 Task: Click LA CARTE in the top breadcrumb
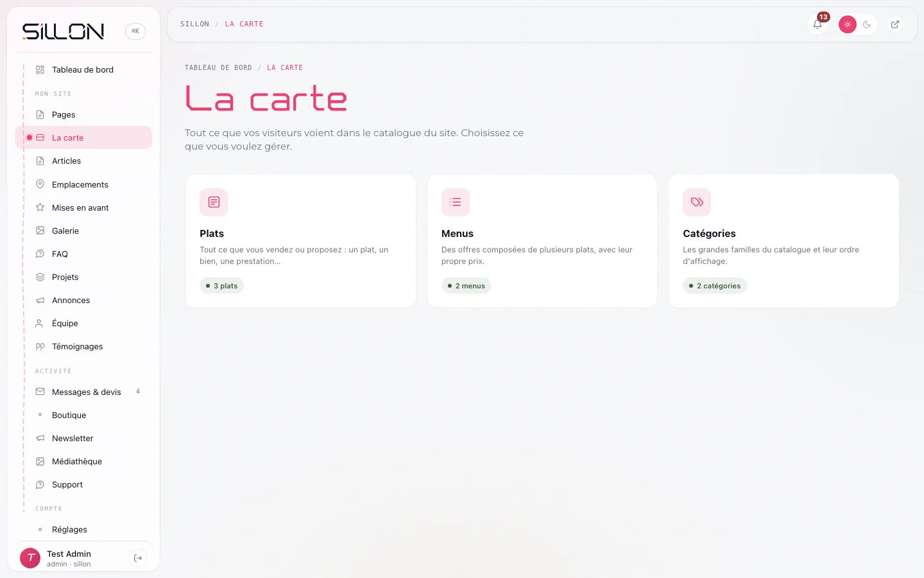point(244,24)
